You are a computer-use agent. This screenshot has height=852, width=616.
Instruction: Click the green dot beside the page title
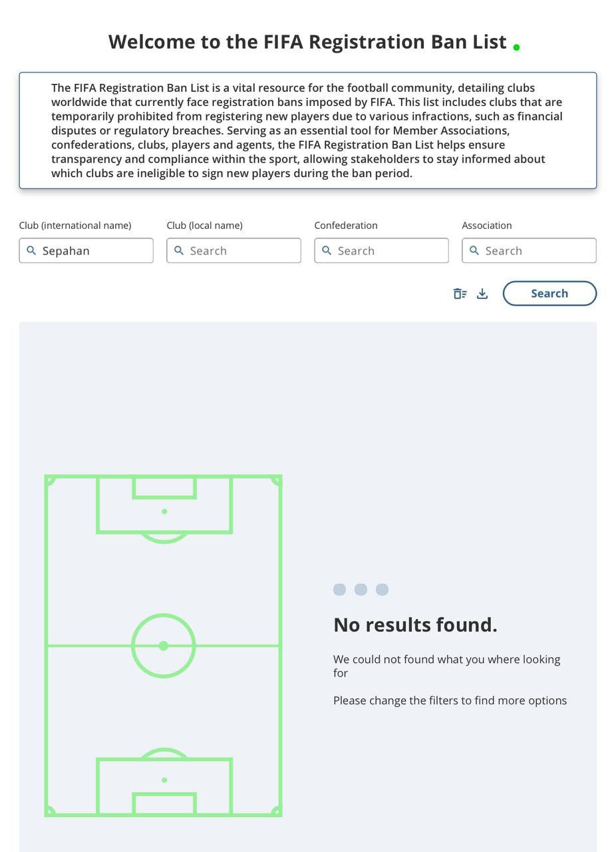(x=516, y=47)
